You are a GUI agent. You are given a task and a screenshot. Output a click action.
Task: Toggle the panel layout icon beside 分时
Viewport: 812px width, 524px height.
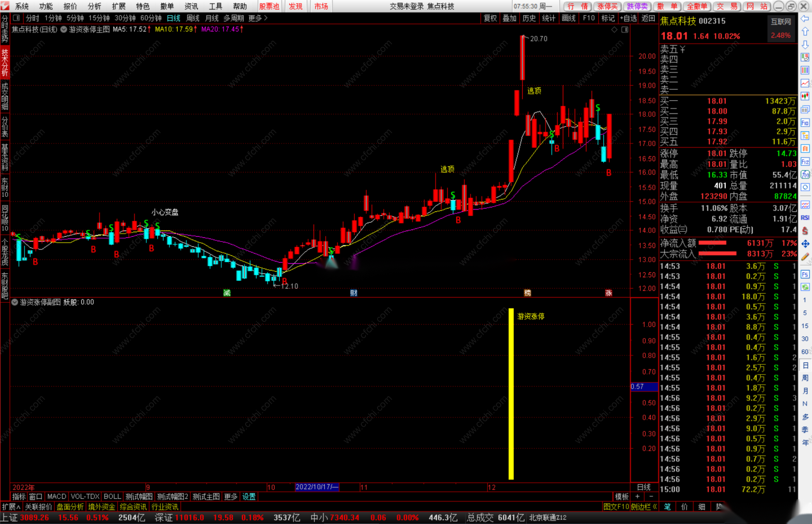pyautogui.click(x=16, y=18)
